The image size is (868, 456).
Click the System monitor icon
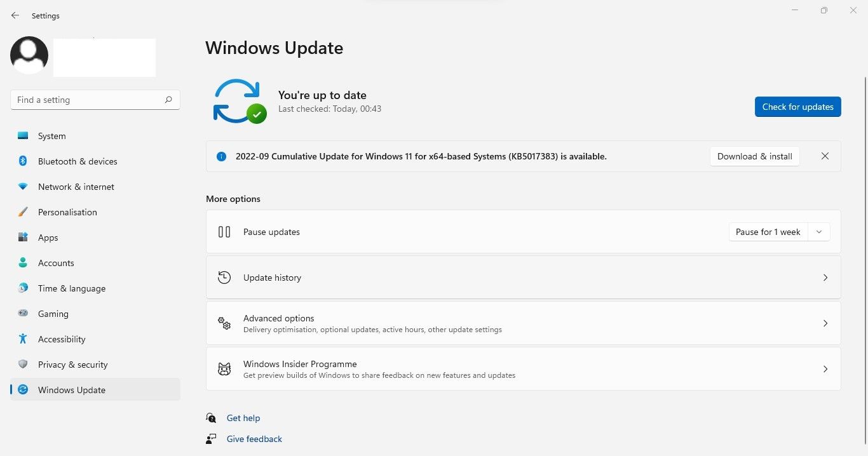[23, 136]
